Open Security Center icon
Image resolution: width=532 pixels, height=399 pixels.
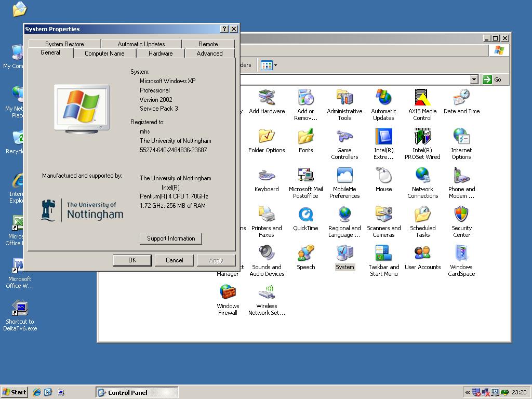point(461,222)
